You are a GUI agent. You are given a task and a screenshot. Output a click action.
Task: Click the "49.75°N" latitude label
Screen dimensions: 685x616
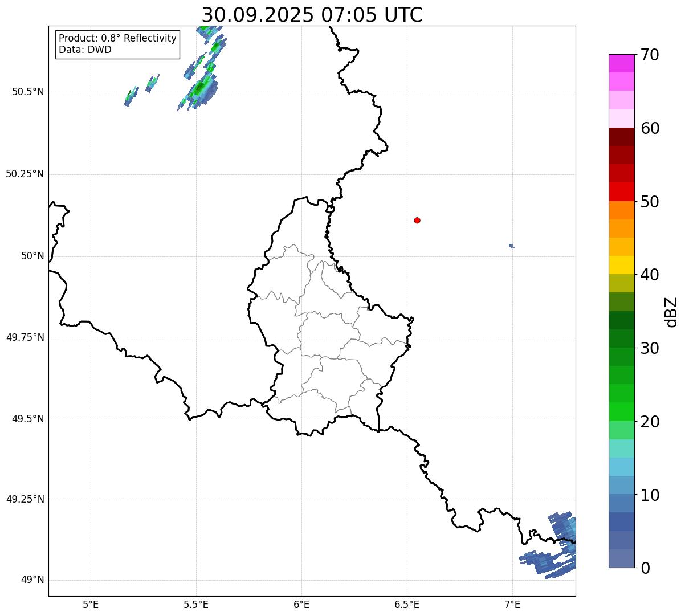25,337
